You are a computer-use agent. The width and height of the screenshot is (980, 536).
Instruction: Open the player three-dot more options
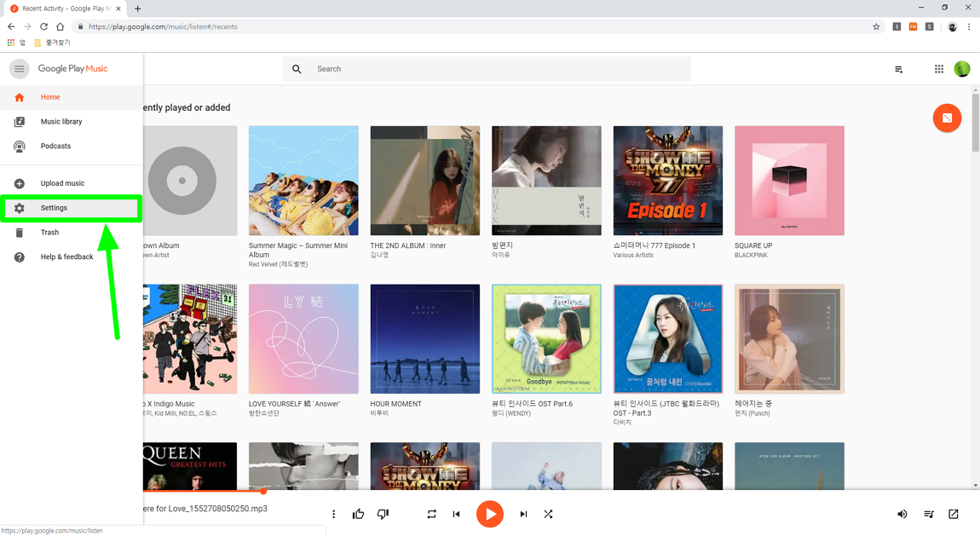[x=334, y=514]
